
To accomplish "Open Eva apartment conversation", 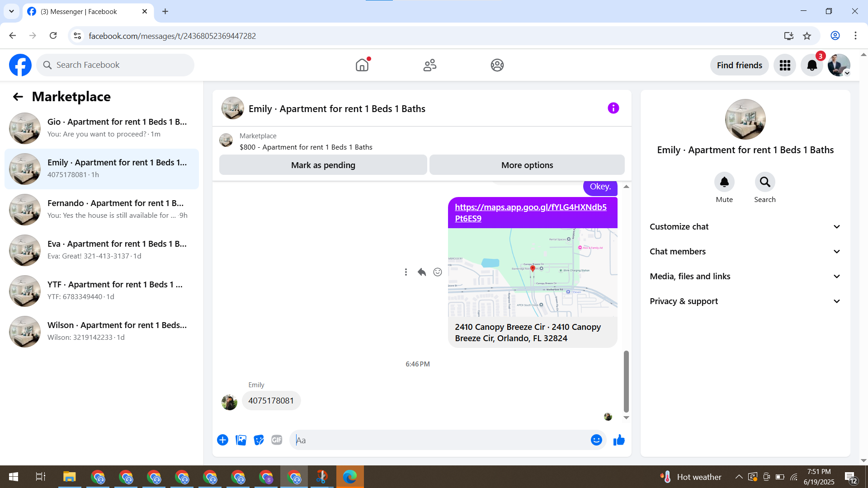I will [102, 250].
